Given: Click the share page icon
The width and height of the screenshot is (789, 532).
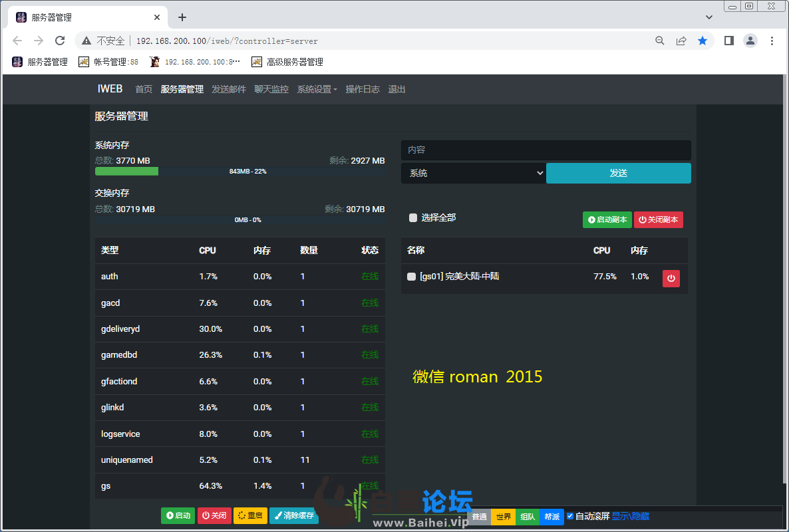Looking at the screenshot, I should (681, 41).
